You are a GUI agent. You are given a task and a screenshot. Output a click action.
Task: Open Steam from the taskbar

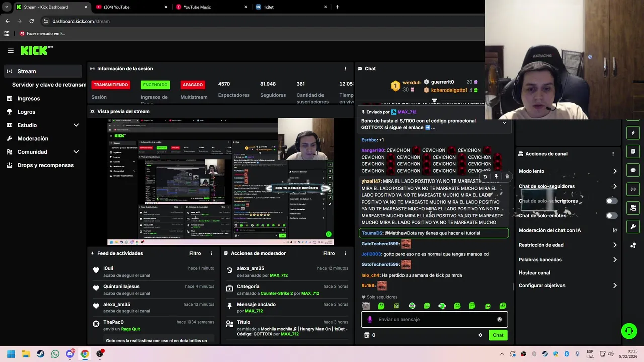pyautogui.click(x=40, y=354)
